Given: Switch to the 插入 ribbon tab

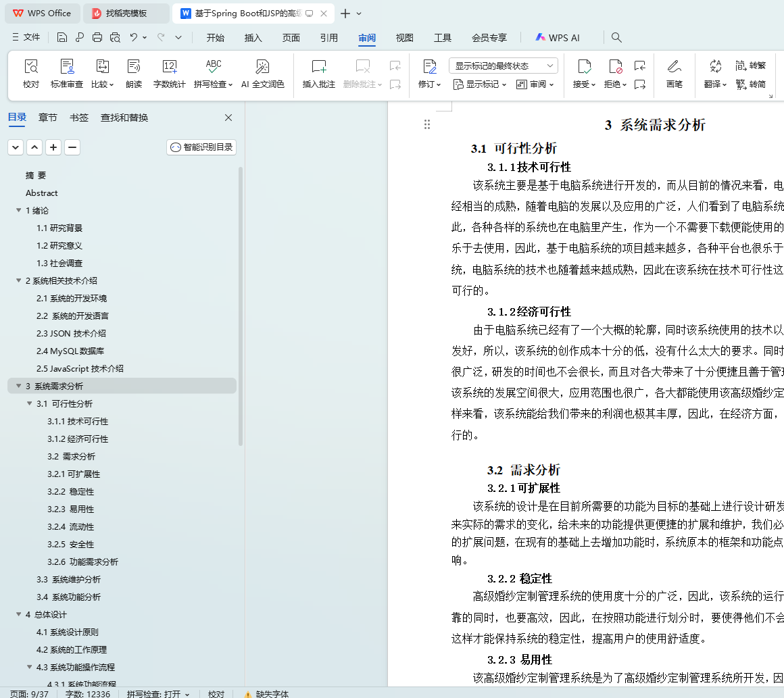Looking at the screenshot, I should click(253, 37).
